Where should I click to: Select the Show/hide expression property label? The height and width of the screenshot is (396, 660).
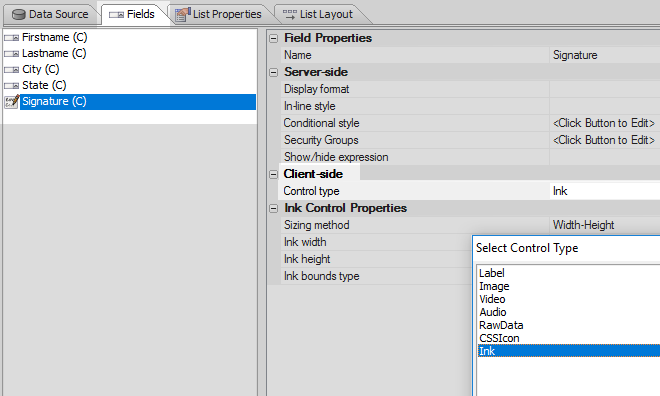click(336, 157)
